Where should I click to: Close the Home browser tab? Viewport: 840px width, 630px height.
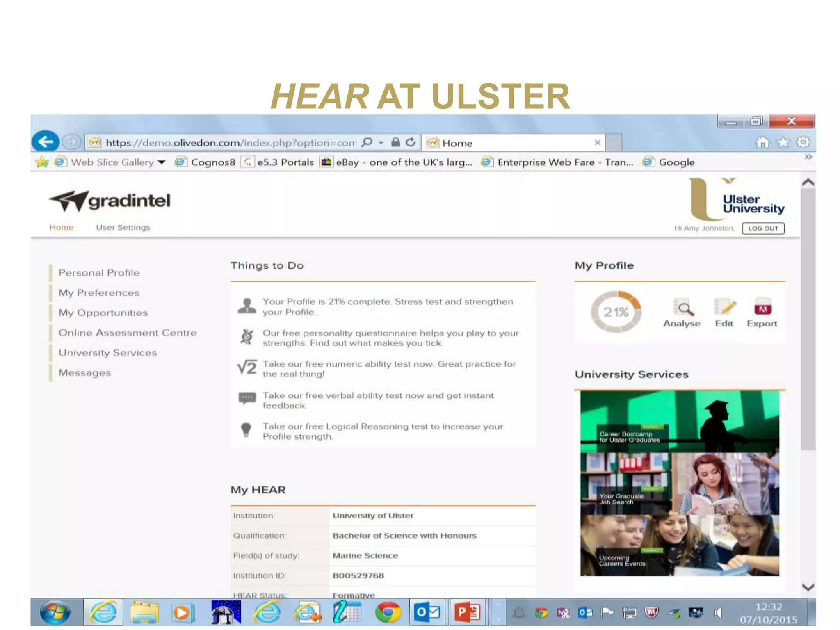click(x=598, y=142)
